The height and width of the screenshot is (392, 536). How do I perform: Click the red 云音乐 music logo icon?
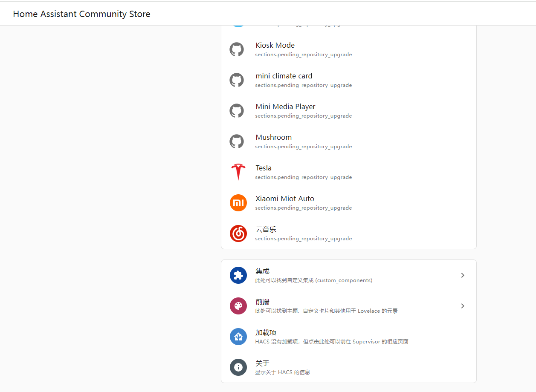point(238,233)
